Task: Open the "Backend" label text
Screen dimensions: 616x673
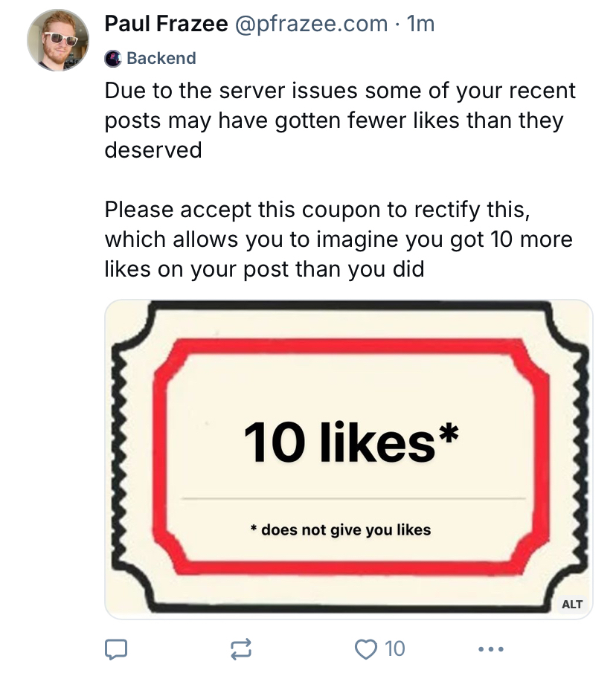Action: coord(161,58)
